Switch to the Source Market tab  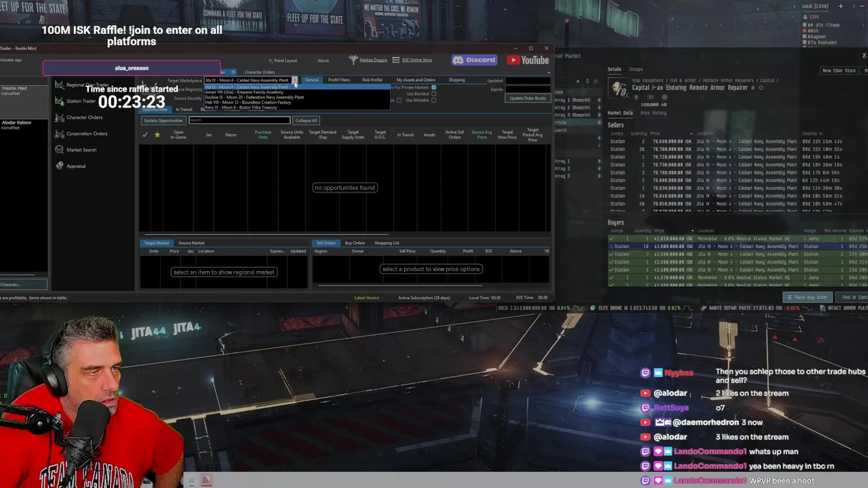[191, 243]
